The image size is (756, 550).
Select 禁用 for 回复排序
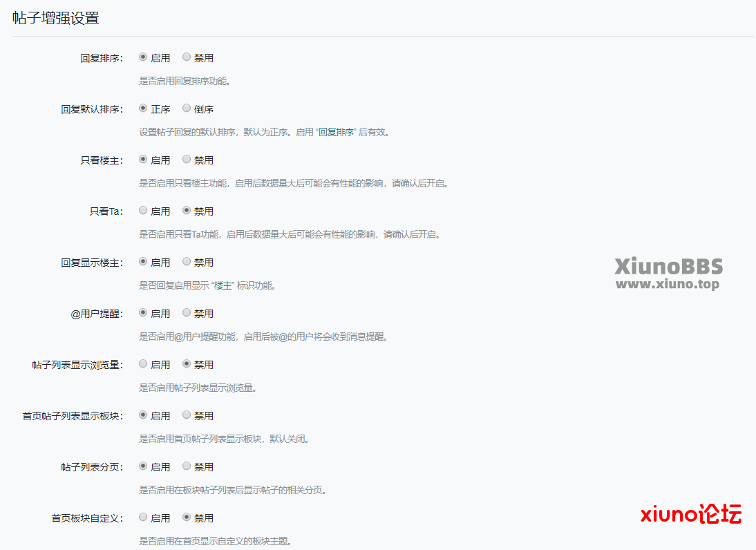[x=187, y=57]
